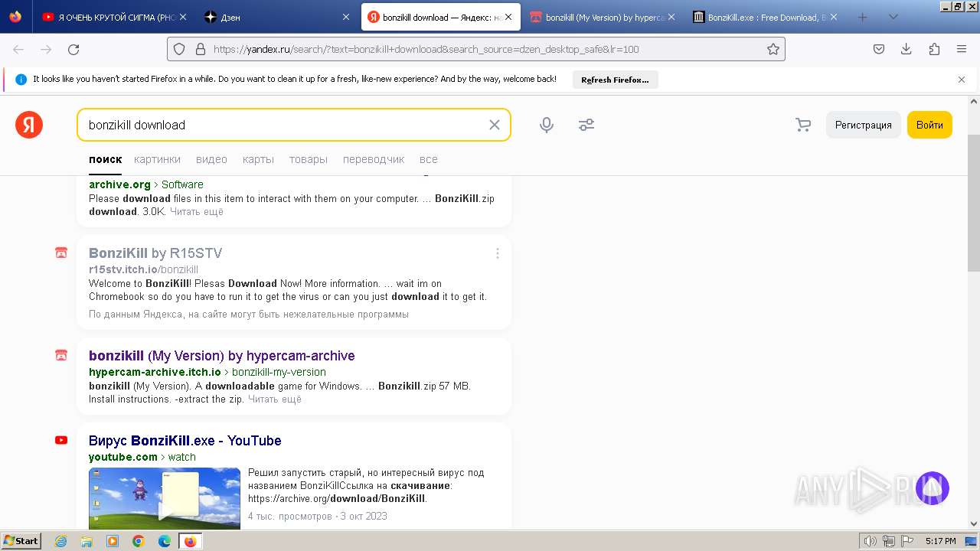Switch to BonziKill.exe Free Download tab

(766, 17)
